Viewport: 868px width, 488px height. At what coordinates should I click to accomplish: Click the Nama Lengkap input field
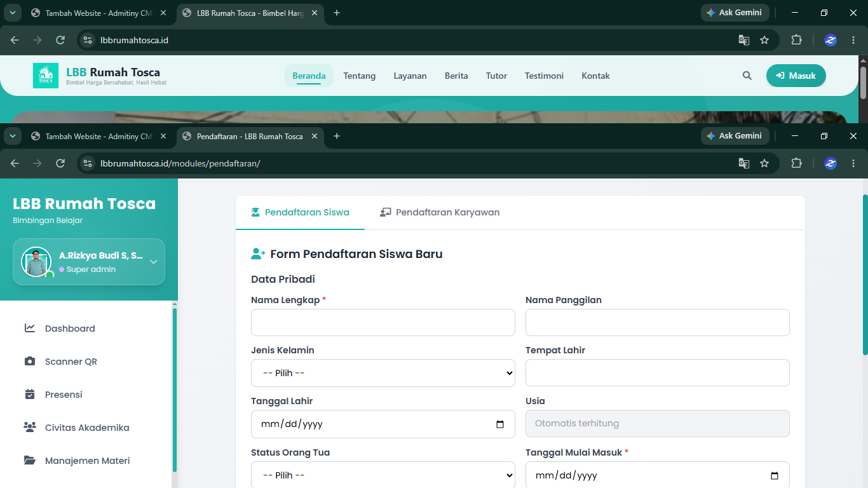(383, 322)
